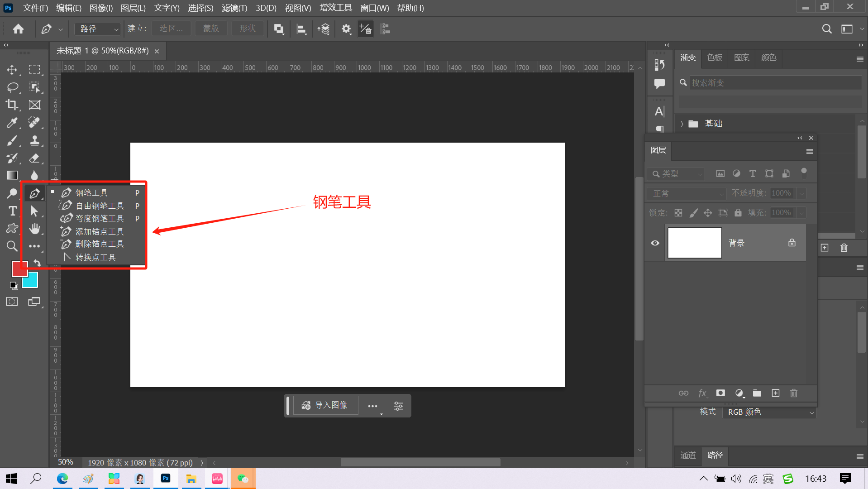Select the Eyedropper tool
The width and height of the screenshot is (868, 489).
(x=12, y=122)
